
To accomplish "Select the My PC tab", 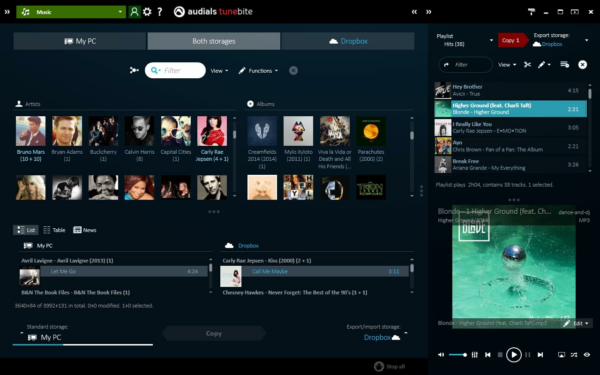I will point(80,41).
